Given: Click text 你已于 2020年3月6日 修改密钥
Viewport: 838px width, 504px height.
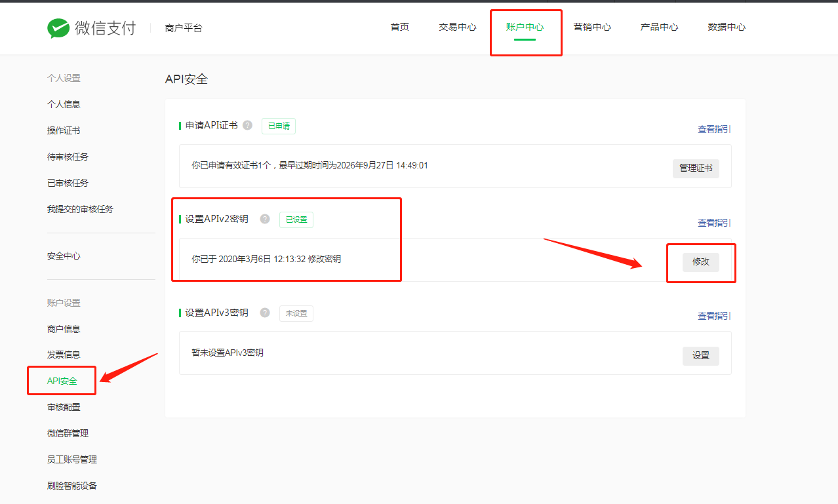Looking at the screenshot, I should click(266, 259).
